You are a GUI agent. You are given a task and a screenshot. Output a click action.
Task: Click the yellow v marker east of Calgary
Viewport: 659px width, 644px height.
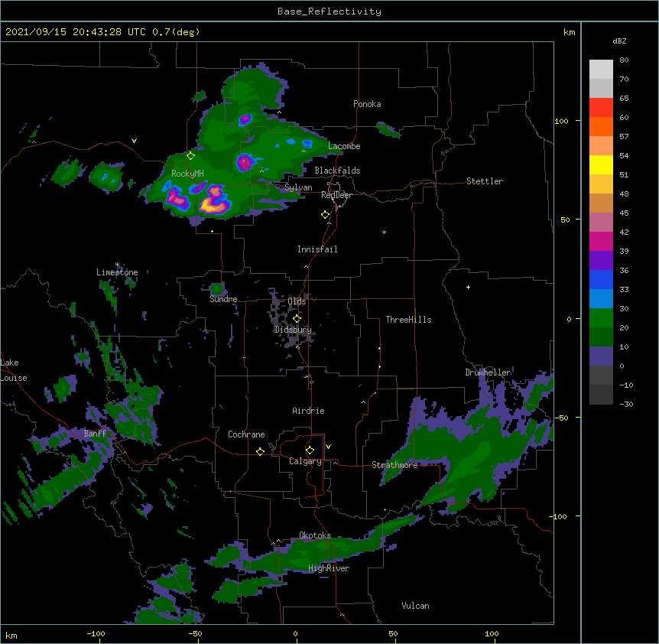328,447
